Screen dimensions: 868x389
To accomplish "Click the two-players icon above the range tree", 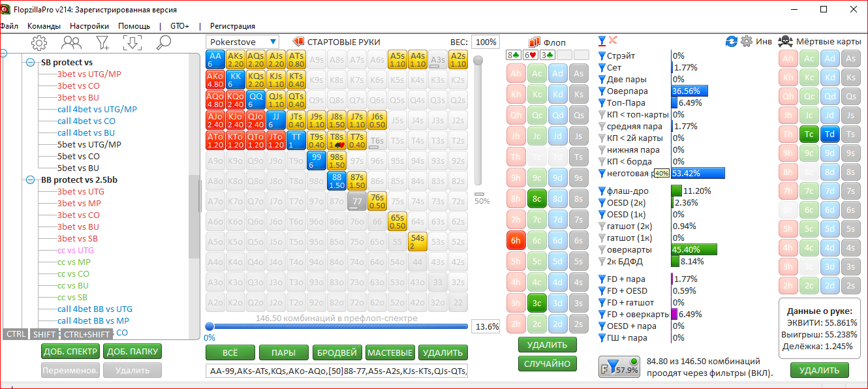I will click(71, 43).
